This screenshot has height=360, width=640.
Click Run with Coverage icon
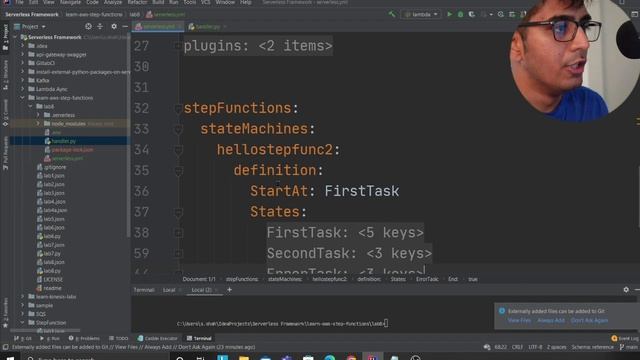click(x=471, y=14)
